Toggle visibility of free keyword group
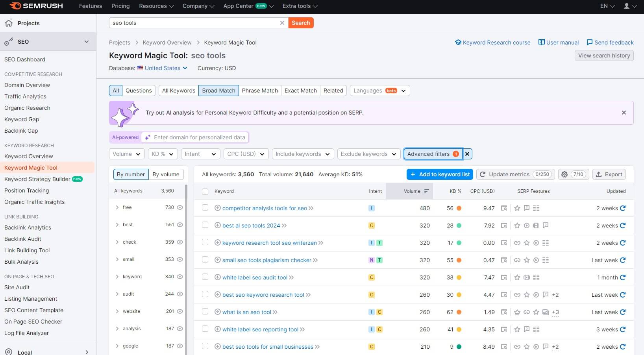The image size is (644, 355). pyautogui.click(x=180, y=207)
